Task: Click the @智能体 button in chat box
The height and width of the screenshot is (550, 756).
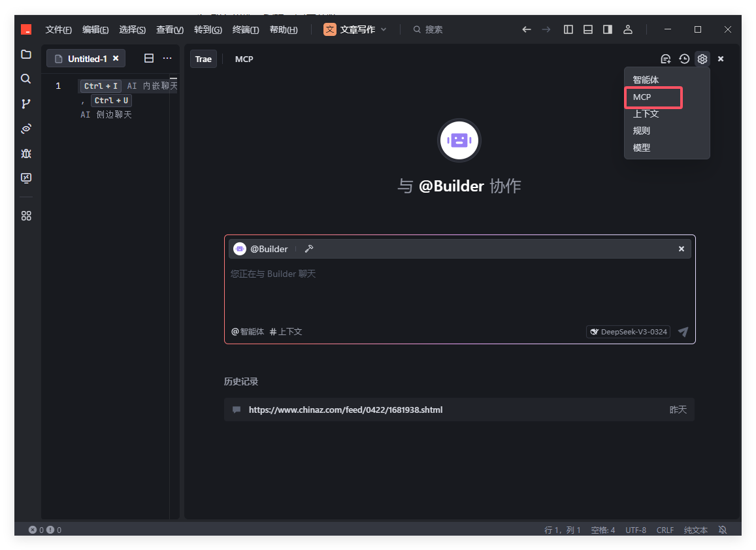Action: click(248, 332)
